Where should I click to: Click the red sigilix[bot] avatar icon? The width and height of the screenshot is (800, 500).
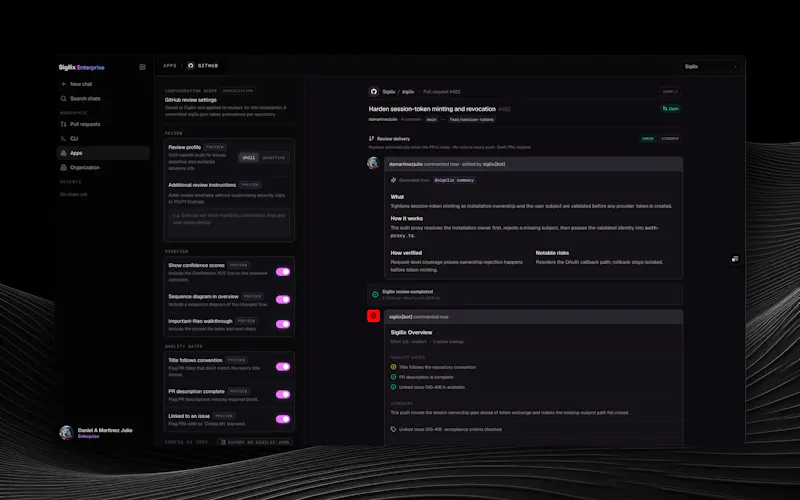click(373, 316)
